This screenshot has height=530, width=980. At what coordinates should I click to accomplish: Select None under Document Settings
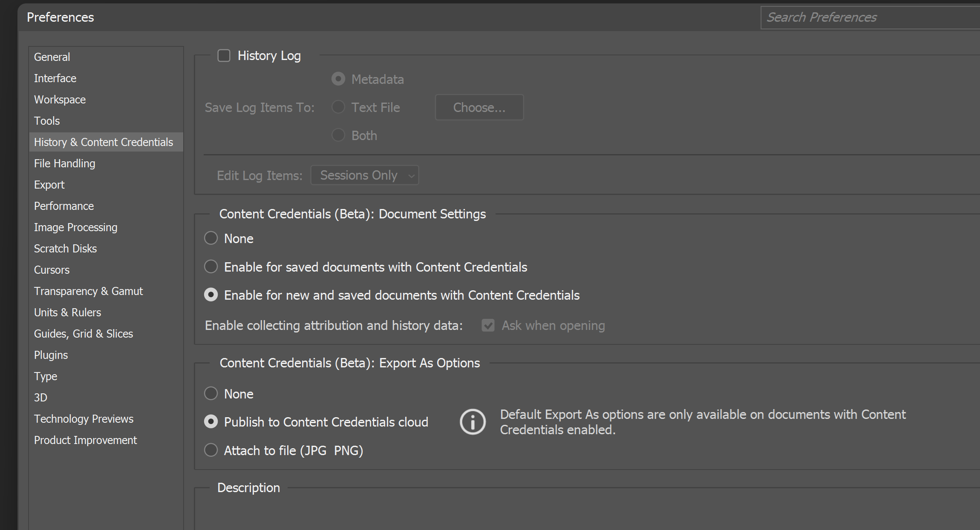pos(211,238)
